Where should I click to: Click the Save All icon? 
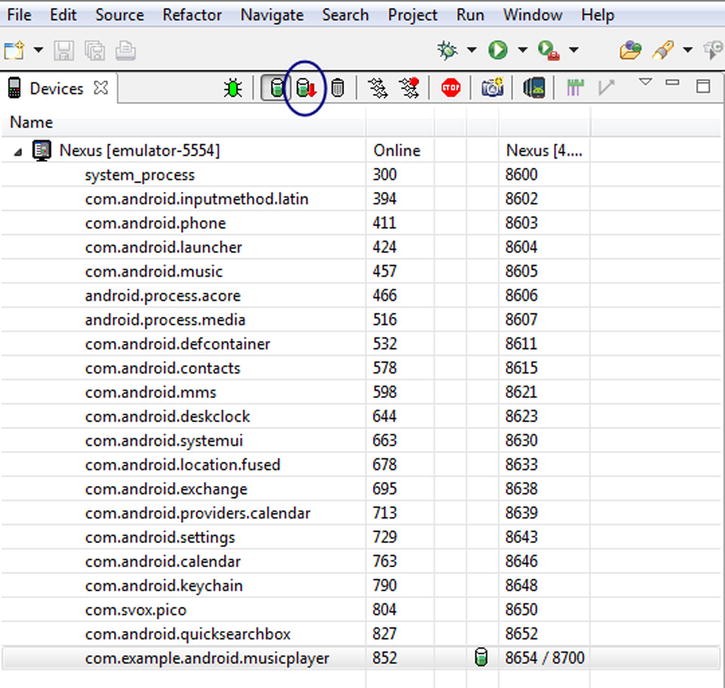click(95, 50)
